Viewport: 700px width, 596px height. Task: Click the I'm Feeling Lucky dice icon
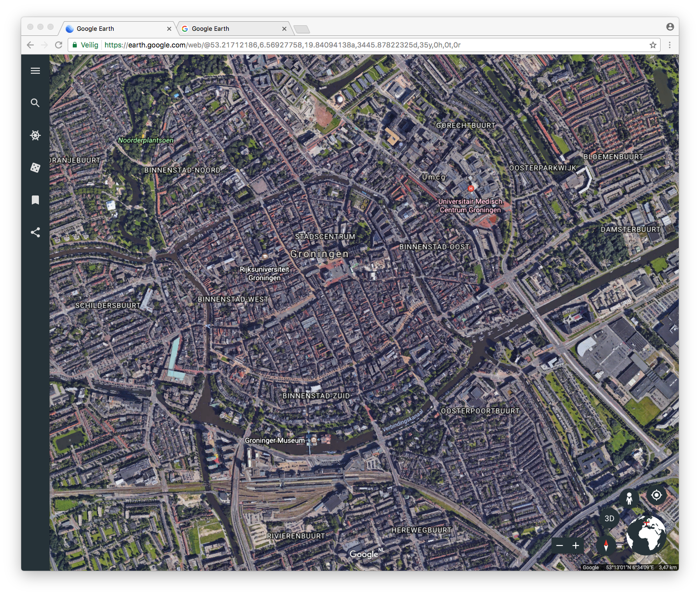(35, 168)
